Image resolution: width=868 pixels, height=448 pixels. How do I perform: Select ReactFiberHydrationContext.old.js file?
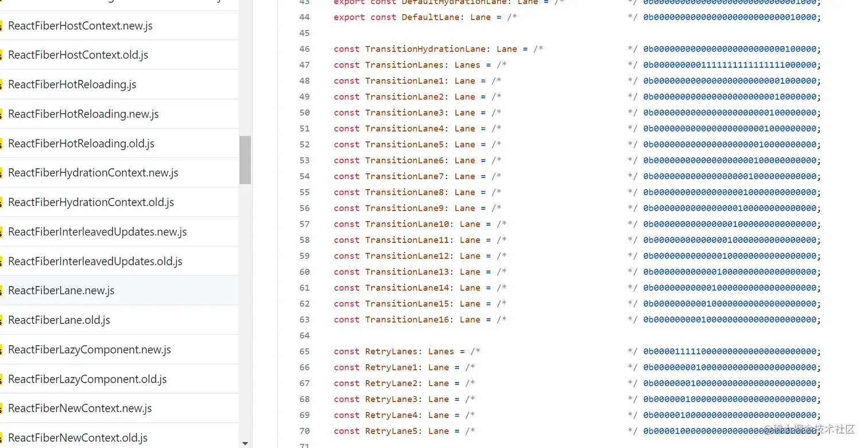91,202
